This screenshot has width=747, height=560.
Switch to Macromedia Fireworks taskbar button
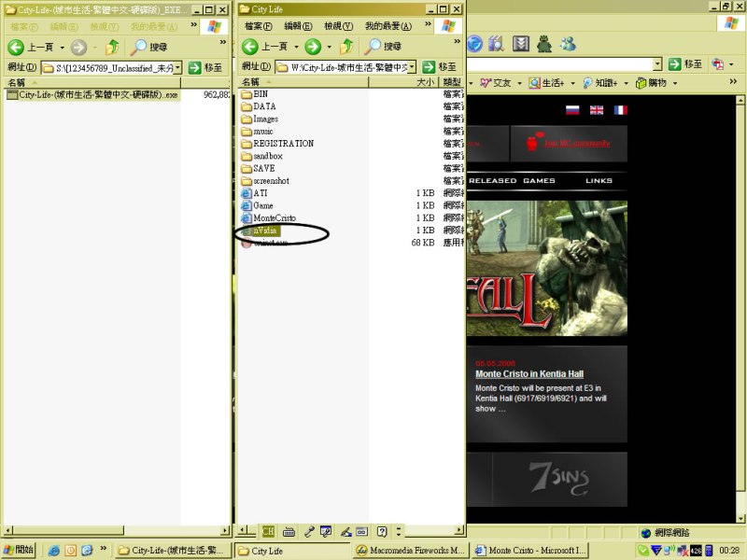point(411,550)
